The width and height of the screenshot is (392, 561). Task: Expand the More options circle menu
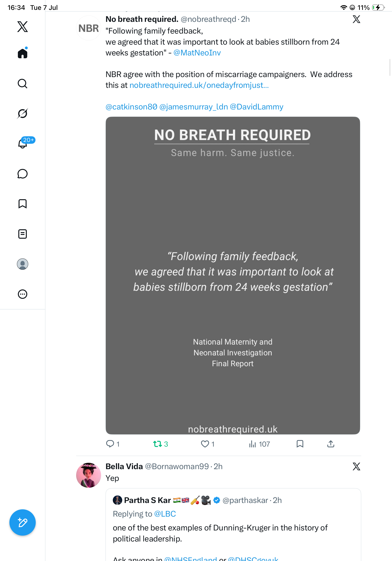point(23,294)
